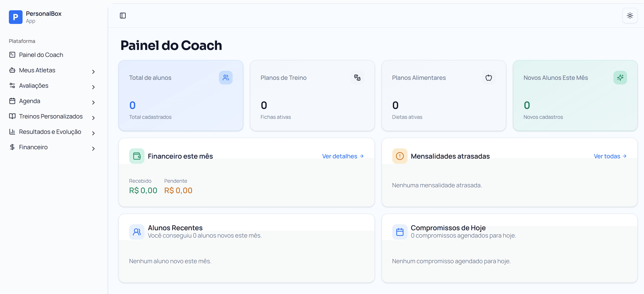Open the Planos Alimentares card

(444, 95)
